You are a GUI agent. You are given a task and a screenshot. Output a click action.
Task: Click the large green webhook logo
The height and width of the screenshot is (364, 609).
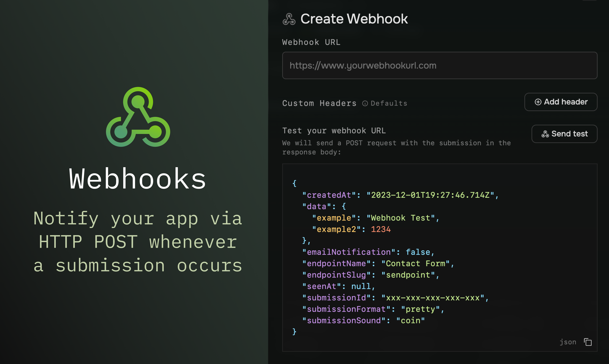[x=138, y=117]
